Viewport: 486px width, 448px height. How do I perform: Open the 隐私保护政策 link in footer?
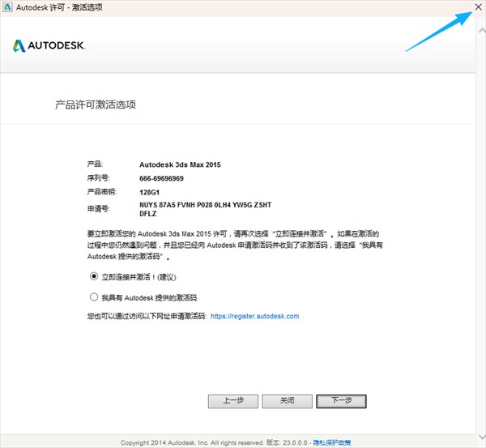pyautogui.click(x=332, y=443)
